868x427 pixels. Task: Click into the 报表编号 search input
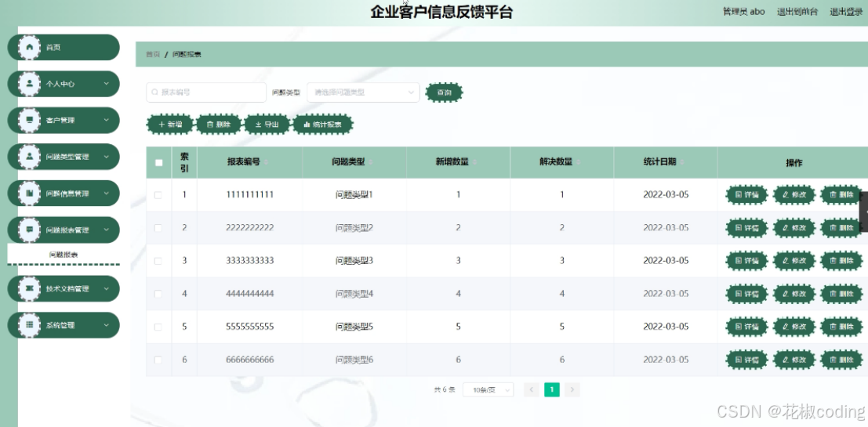click(206, 92)
